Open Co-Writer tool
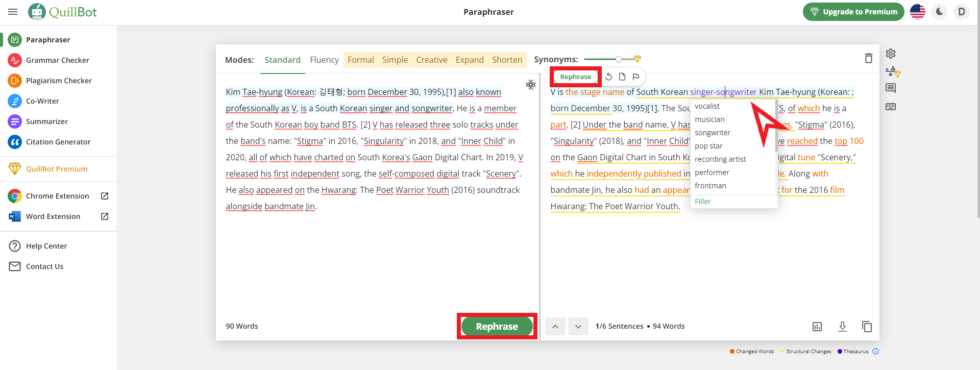980x370 pixels. (x=42, y=101)
